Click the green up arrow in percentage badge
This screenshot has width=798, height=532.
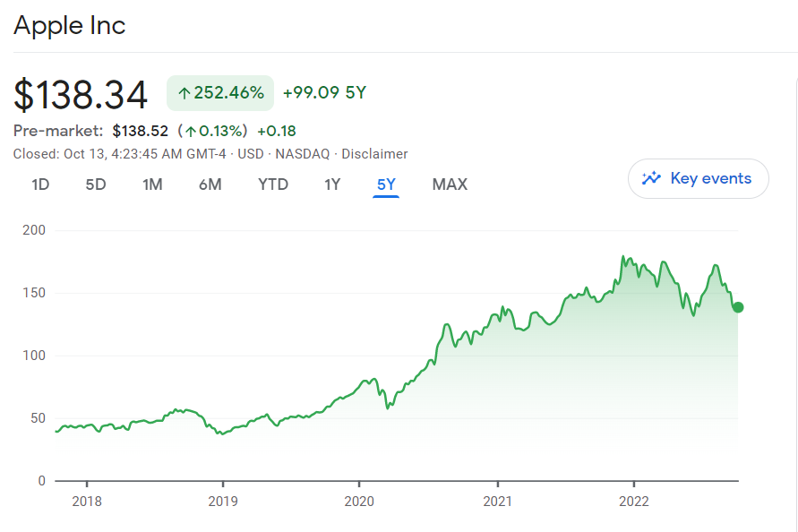click(184, 93)
